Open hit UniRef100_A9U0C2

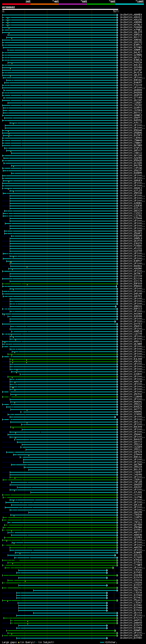click(x=131, y=17)
